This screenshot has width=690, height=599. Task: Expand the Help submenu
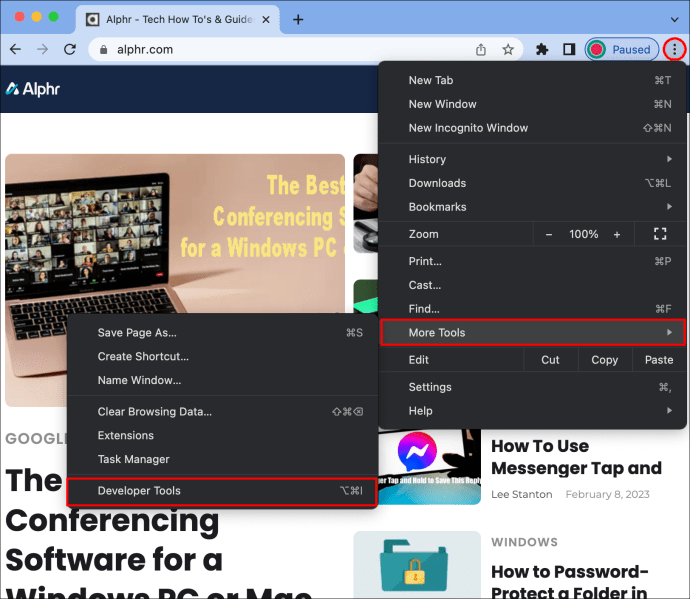click(x=532, y=411)
